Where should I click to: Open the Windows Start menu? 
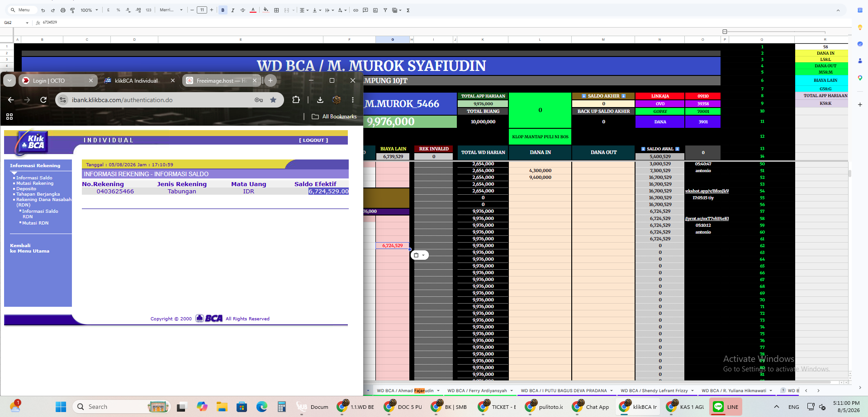point(61,407)
